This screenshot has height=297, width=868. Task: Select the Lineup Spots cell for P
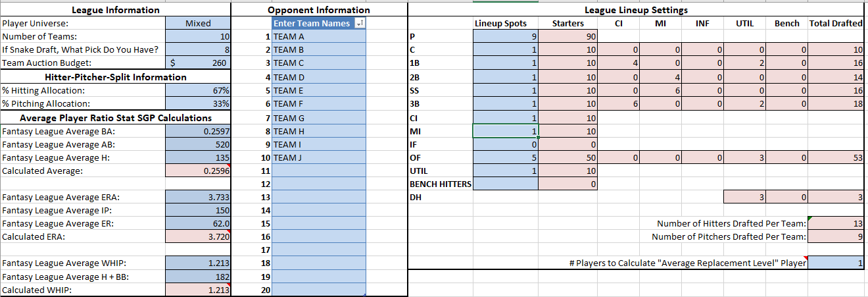click(505, 37)
